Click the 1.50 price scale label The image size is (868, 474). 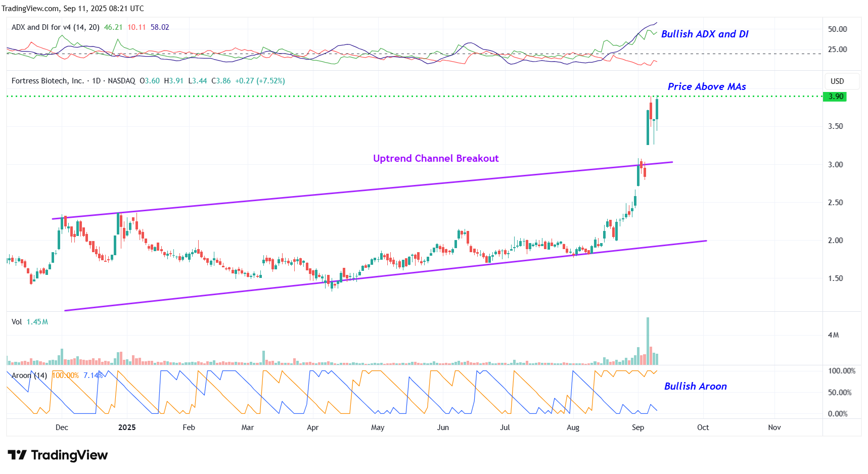[x=836, y=278]
